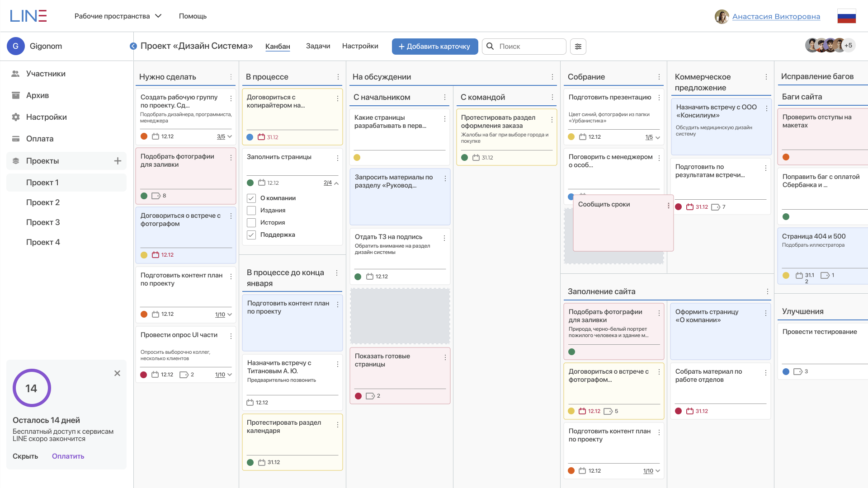Image resolution: width=868 pixels, height=488 pixels.
Task: Open the Помощь menu
Action: (x=193, y=16)
